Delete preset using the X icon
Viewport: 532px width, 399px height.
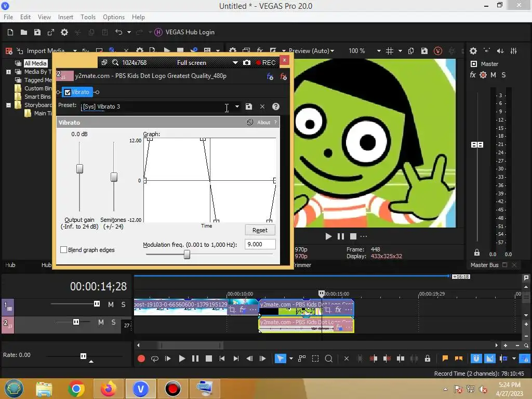point(262,107)
